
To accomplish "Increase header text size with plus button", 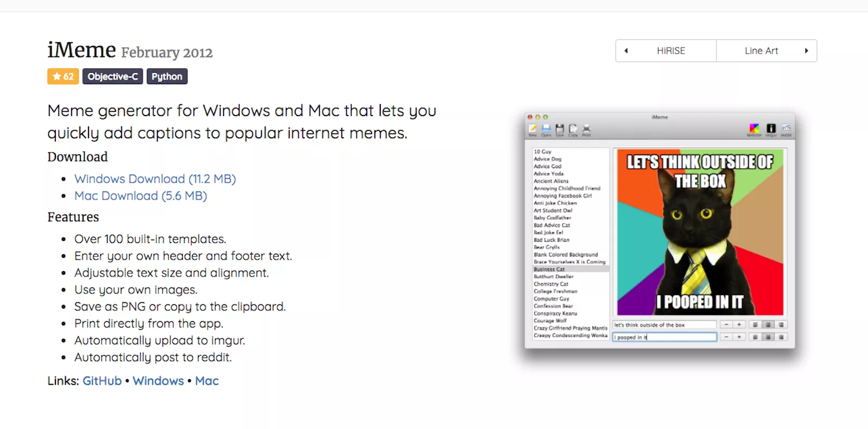I will (739, 325).
